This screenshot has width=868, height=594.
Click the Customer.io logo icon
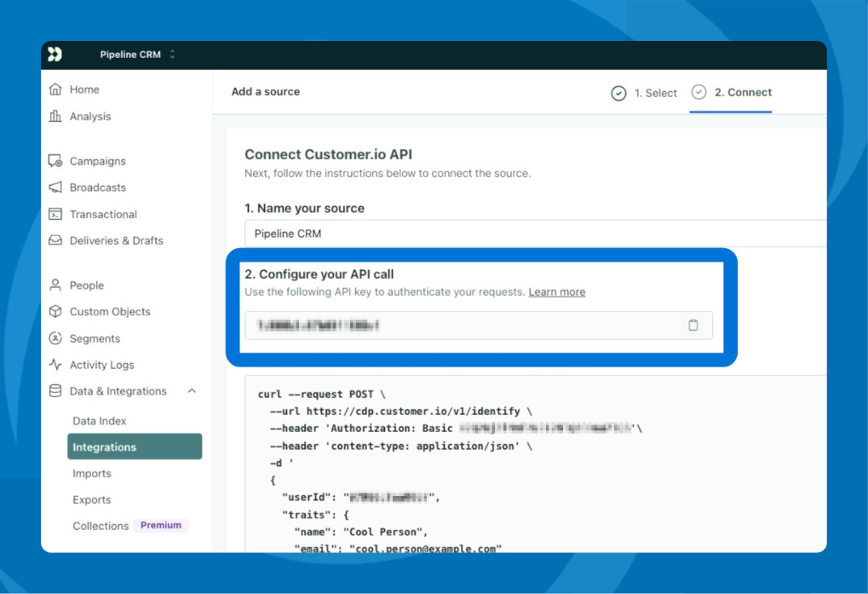(x=55, y=55)
